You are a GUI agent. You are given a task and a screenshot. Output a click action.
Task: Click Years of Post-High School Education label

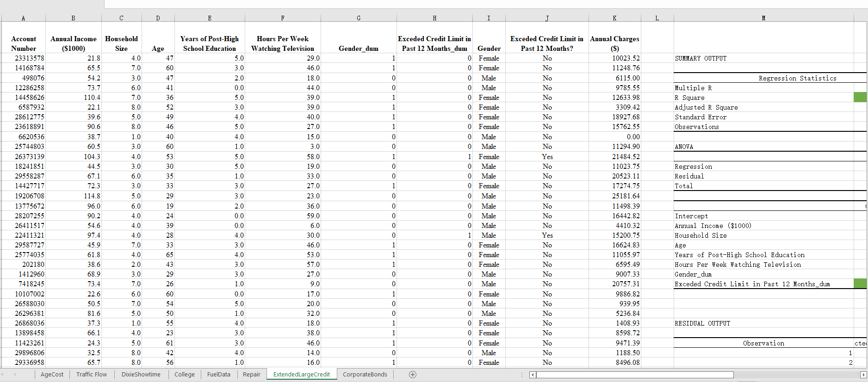763,255
